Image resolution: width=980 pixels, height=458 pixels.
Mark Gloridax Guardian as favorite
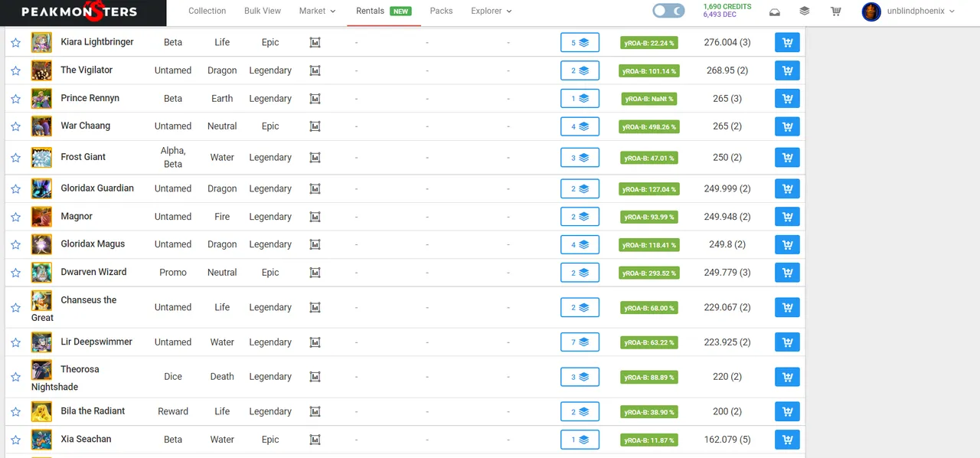[x=15, y=189]
